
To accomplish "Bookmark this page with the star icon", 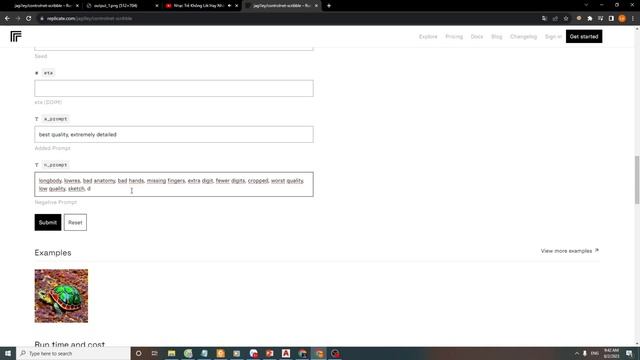I will click(566, 18).
